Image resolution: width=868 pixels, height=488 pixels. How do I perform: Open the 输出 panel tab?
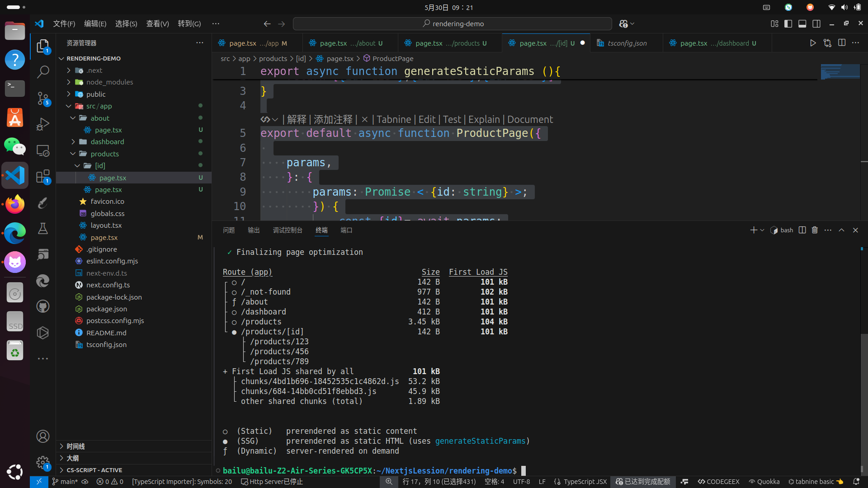254,230
